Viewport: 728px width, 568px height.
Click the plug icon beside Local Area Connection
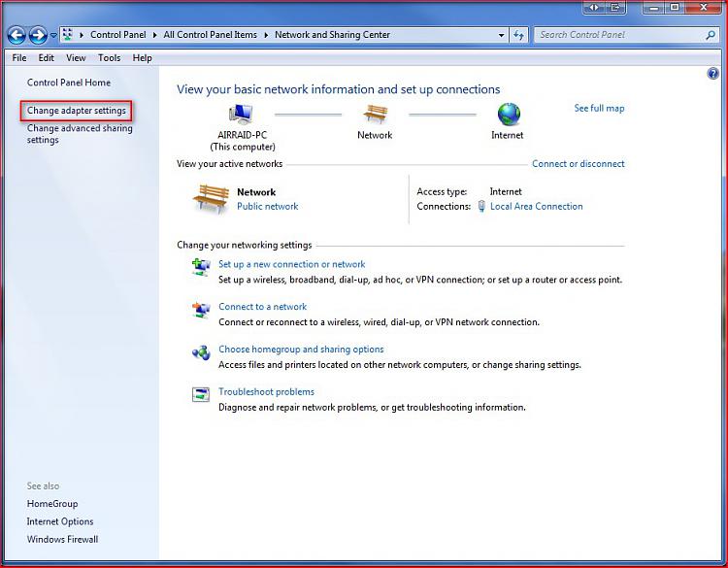pos(481,206)
